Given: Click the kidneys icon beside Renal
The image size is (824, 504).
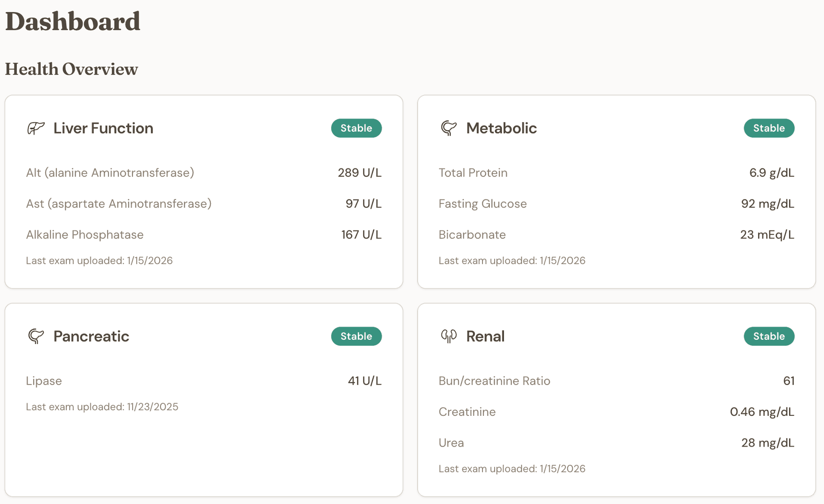Looking at the screenshot, I should [448, 336].
